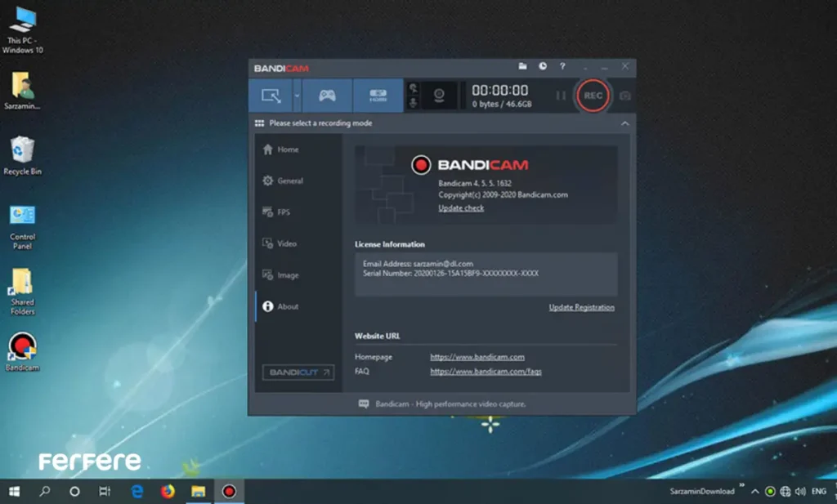Take a screenshot with the camera icon
837x504 pixels.
[x=625, y=96]
